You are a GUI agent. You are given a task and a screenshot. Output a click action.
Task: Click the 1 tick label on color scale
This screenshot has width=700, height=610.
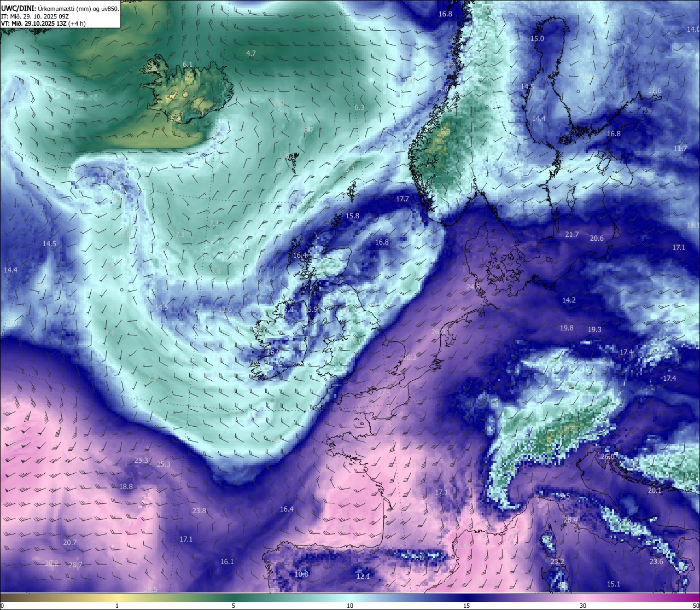pyautogui.click(x=117, y=606)
